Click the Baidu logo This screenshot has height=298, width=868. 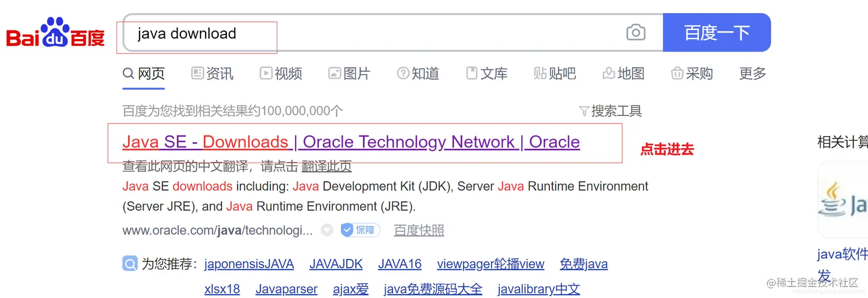click(55, 33)
